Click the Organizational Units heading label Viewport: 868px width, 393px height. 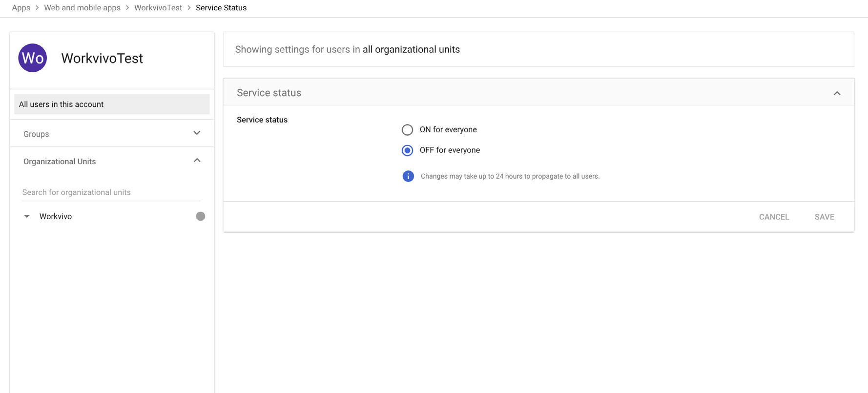(x=60, y=162)
